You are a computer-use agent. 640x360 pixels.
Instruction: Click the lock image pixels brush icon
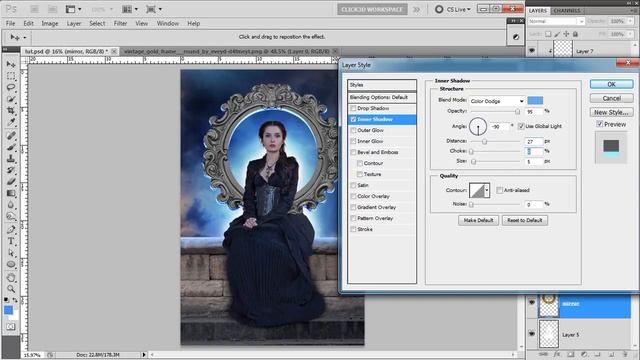point(557,34)
